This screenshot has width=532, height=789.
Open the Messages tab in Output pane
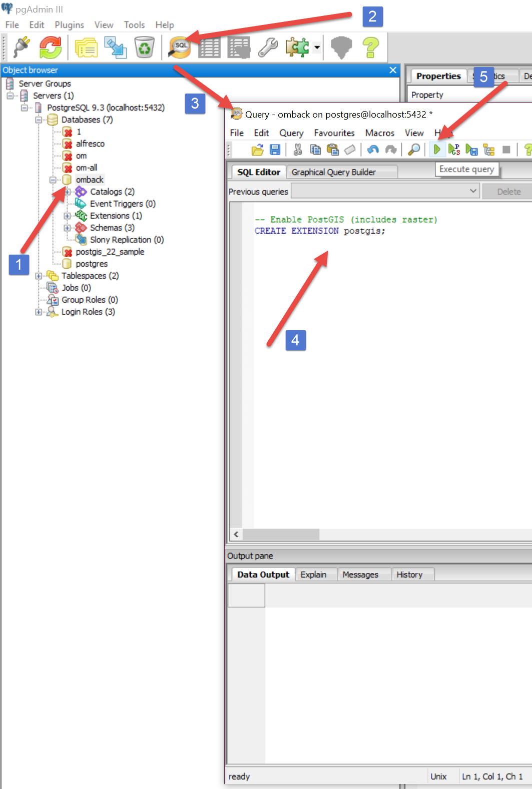pyautogui.click(x=360, y=574)
